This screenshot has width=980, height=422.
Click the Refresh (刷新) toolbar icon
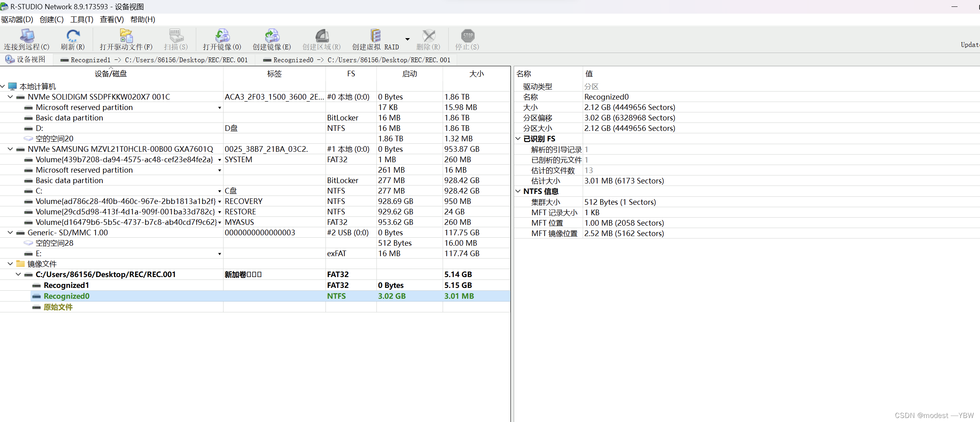pos(73,36)
